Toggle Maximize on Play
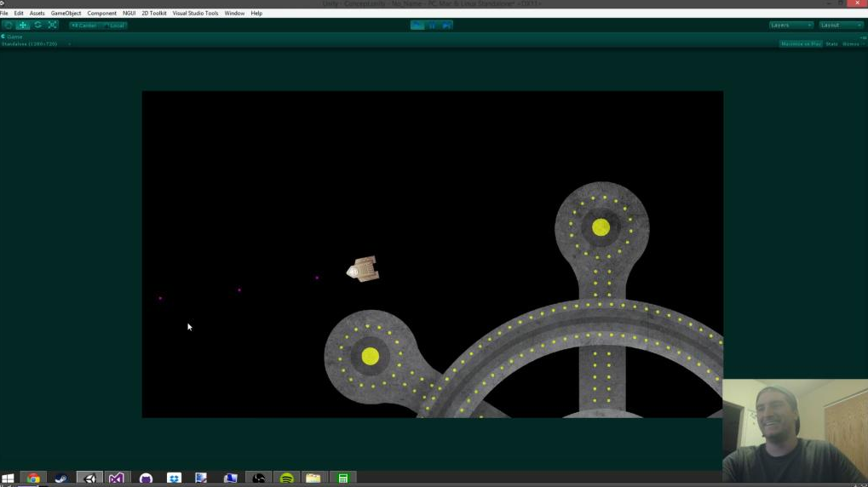Image resolution: width=868 pixels, height=487 pixels. pyautogui.click(x=801, y=43)
